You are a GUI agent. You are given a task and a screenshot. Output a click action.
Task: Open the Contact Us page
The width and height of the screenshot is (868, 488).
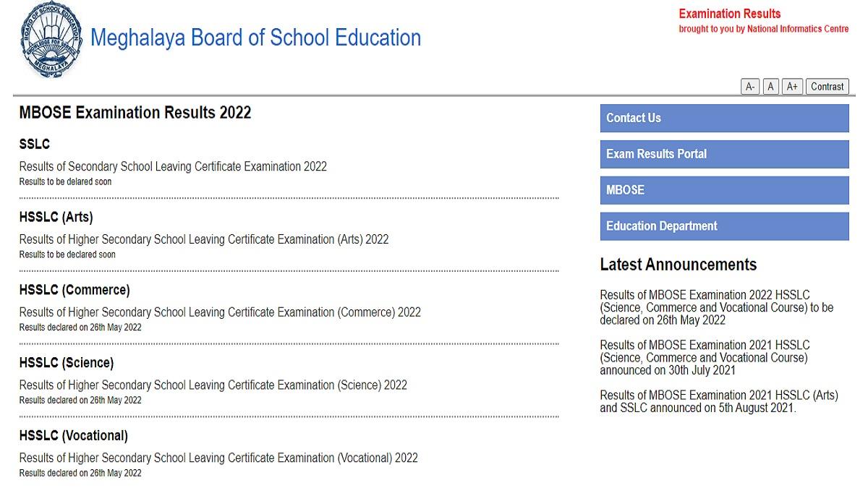pos(723,118)
